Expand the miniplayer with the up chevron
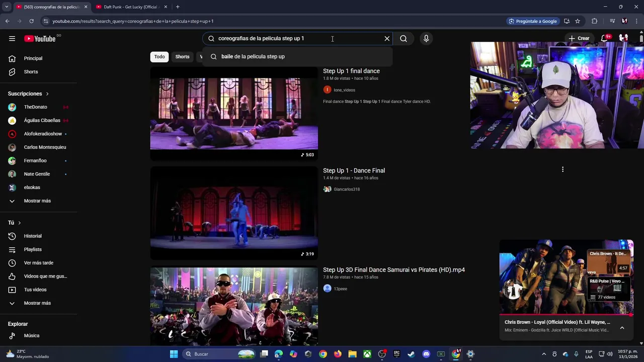 coord(622,328)
